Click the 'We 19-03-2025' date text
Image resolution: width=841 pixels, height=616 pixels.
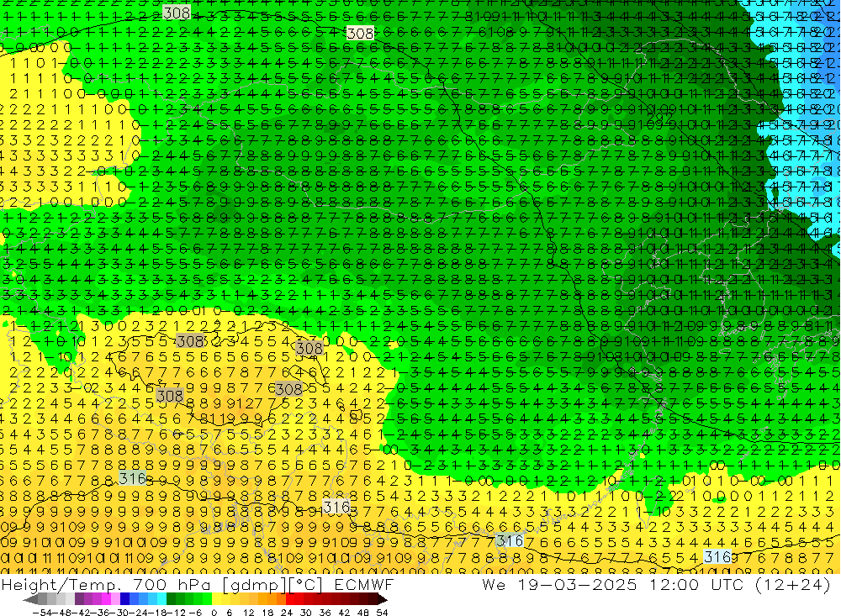pos(559,584)
